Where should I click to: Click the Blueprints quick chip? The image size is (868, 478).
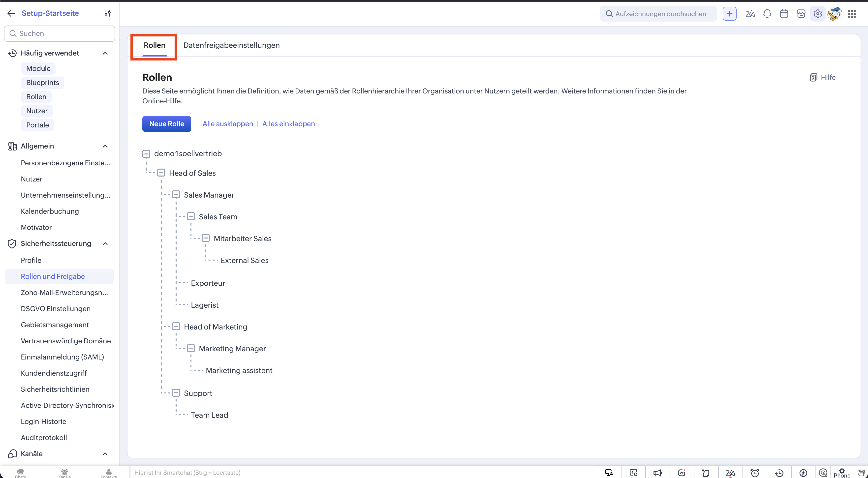click(42, 83)
